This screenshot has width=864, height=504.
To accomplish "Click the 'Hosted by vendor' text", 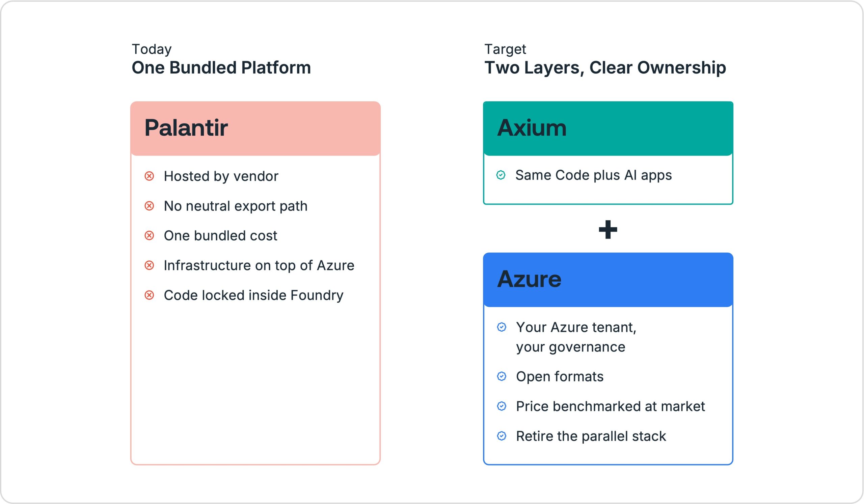I will point(221,176).
